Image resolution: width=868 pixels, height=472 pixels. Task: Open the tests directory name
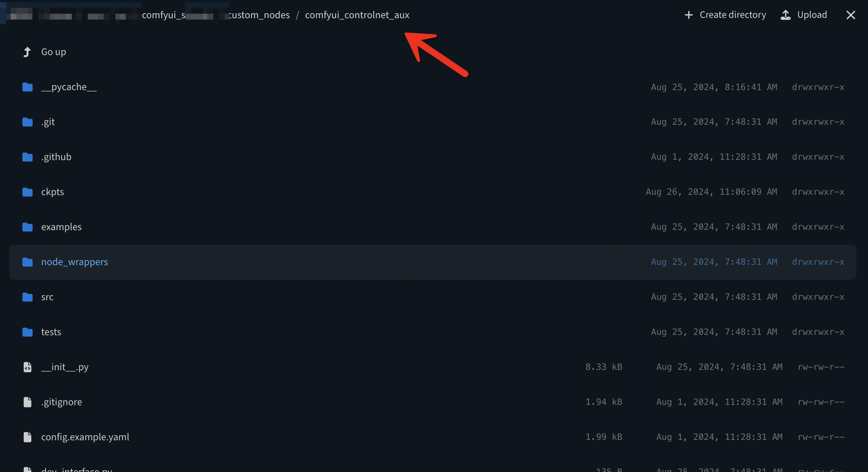(51, 332)
